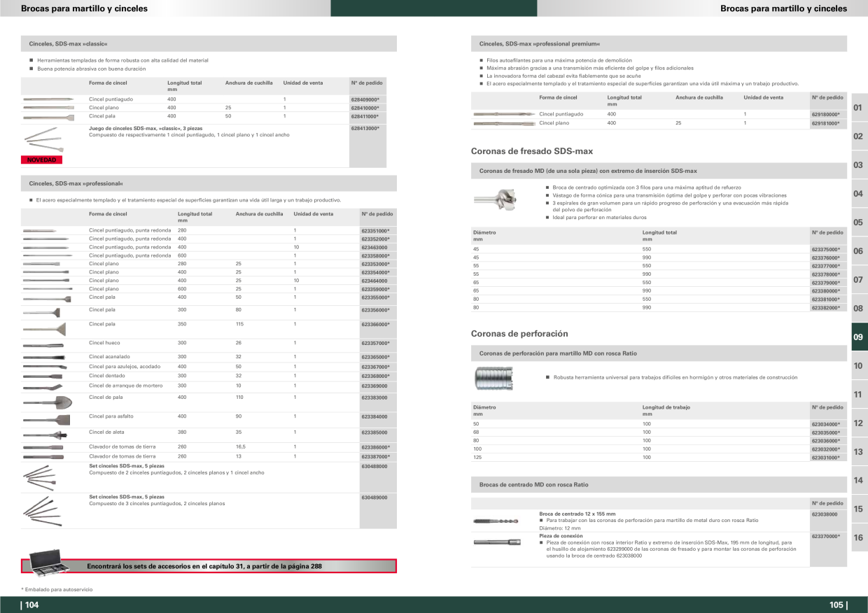Select the 'Cincel dentado' row label
The image size is (868, 613).
click(107, 376)
